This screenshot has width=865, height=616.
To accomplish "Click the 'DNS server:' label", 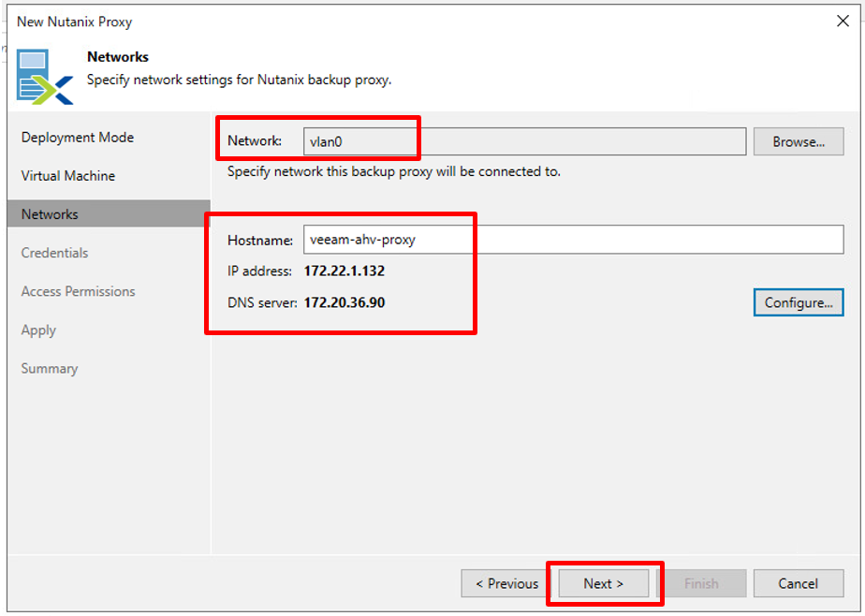I will tap(262, 302).
